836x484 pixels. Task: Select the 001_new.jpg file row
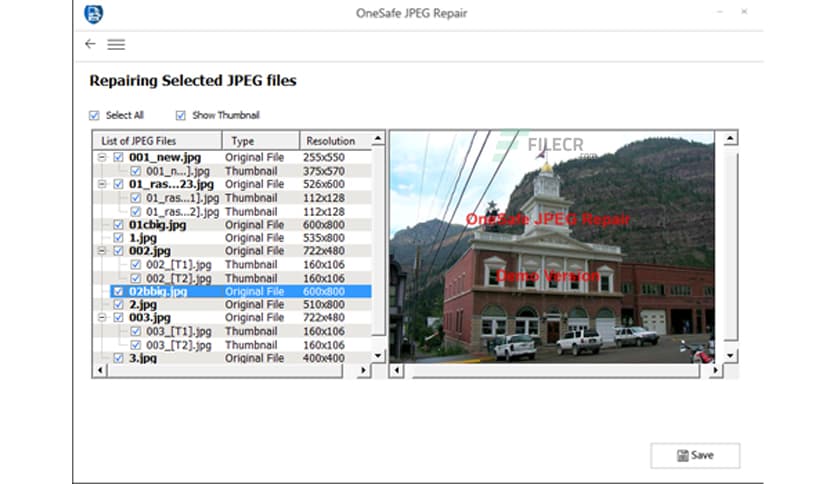[232, 157]
